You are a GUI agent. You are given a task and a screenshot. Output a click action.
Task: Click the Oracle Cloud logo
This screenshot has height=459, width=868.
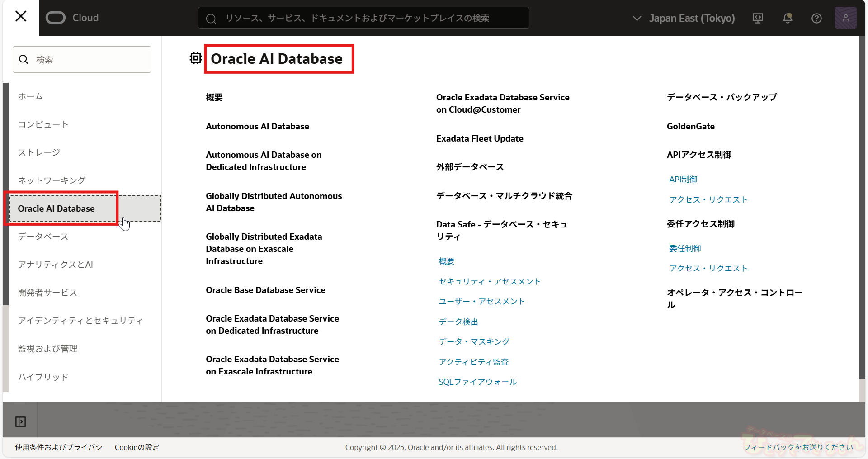pos(72,18)
